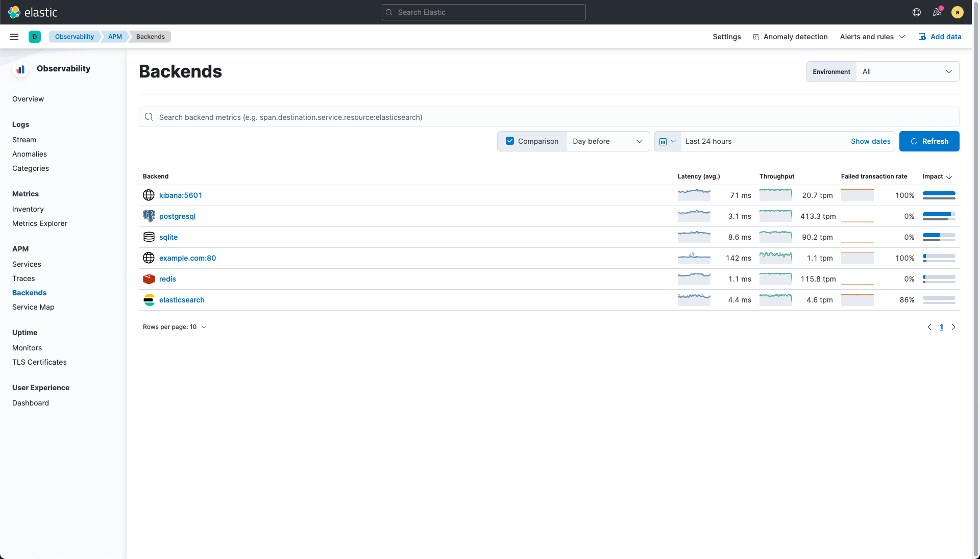Open the calendar icon in the time picker
This screenshot has height=559, width=980.
(x=665, y=141)
